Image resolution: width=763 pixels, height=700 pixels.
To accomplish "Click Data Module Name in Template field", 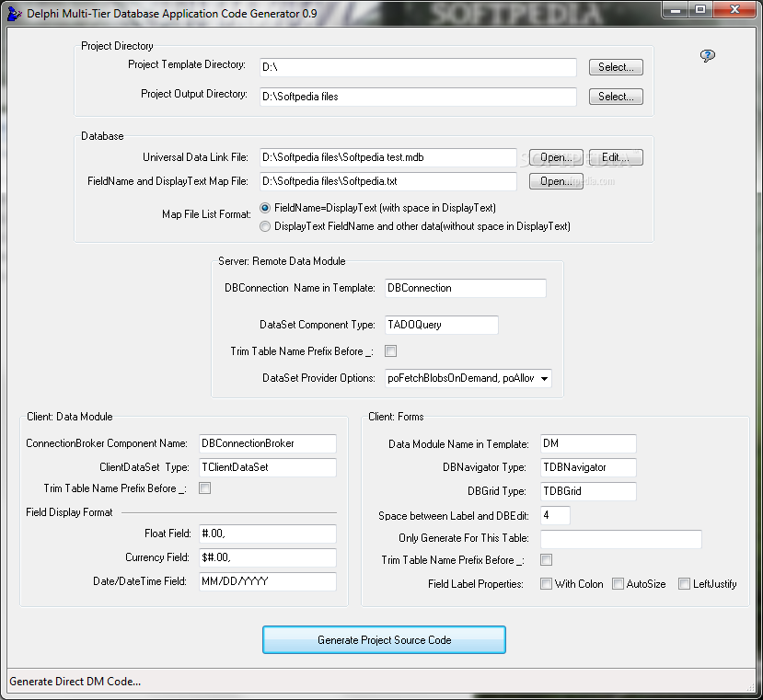I will 588,443.
